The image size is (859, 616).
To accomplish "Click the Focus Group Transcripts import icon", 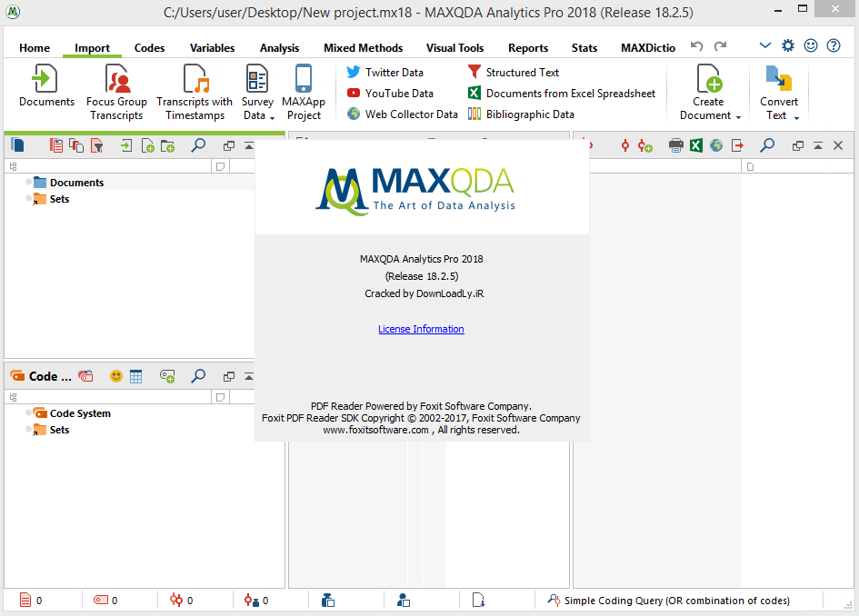I will point(116,80).
